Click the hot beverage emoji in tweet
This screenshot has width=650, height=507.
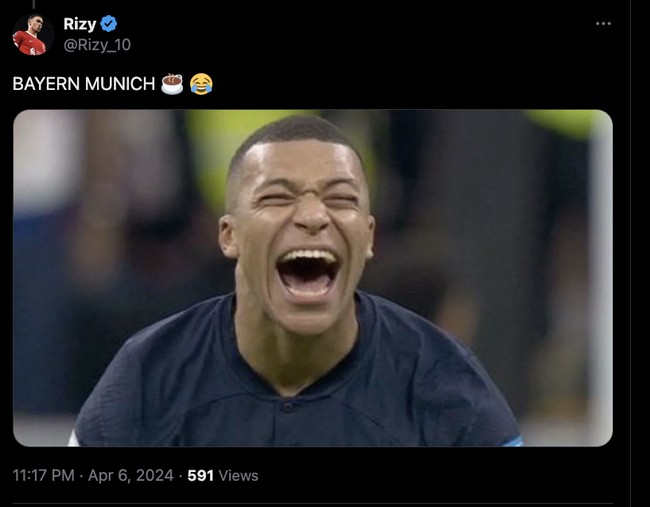click(x=172, y=84)
